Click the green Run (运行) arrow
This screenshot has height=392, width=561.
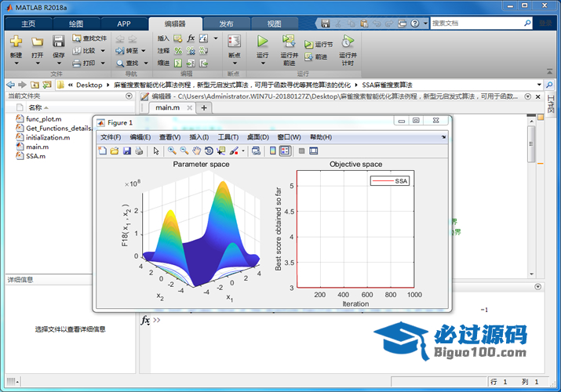click(x=262, y=42)
